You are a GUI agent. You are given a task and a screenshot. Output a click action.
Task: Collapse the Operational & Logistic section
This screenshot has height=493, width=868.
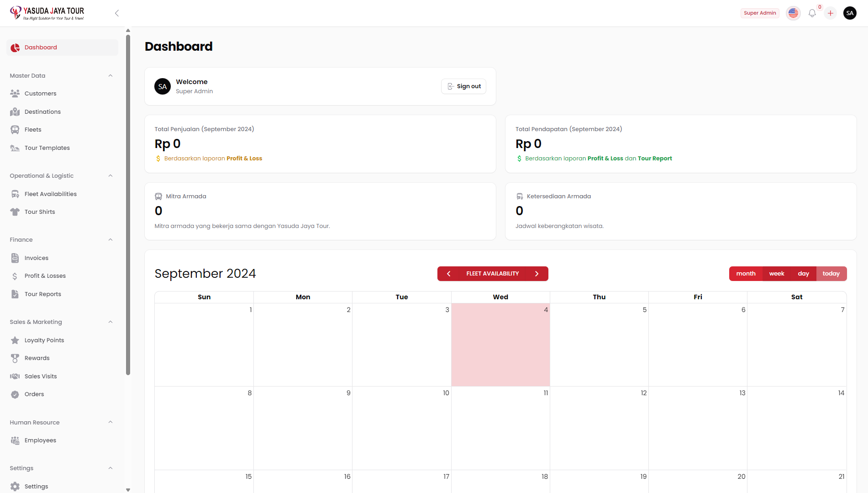click(110, 176)
